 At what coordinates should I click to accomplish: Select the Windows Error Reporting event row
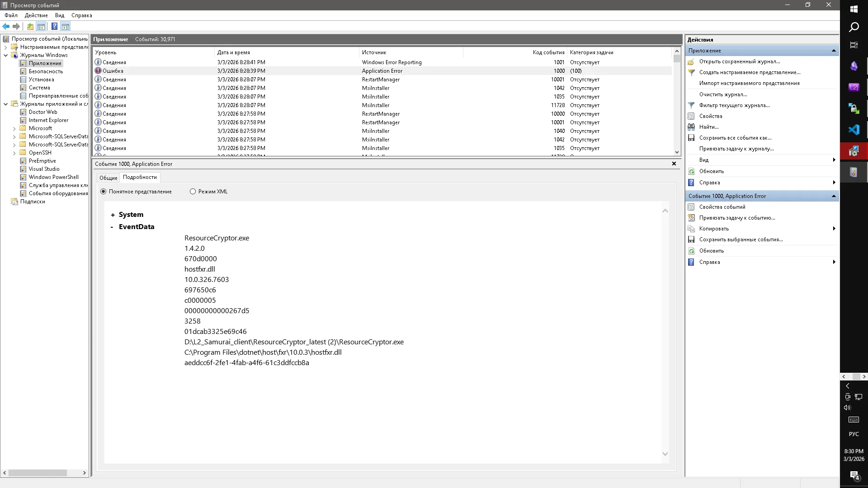[x=382, y=62]
